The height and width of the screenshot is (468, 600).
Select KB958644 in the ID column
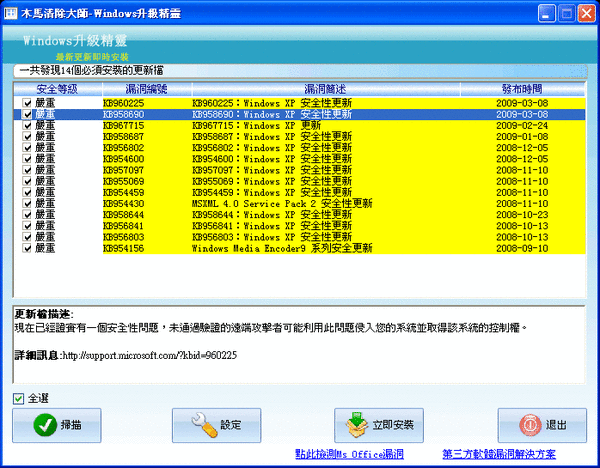124,215
